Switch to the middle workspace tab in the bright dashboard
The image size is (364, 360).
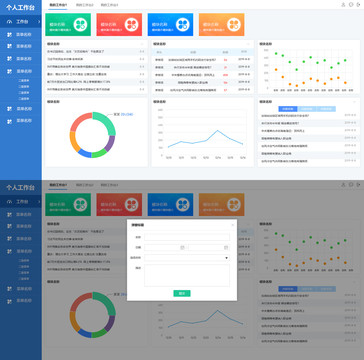coord(85,5)
